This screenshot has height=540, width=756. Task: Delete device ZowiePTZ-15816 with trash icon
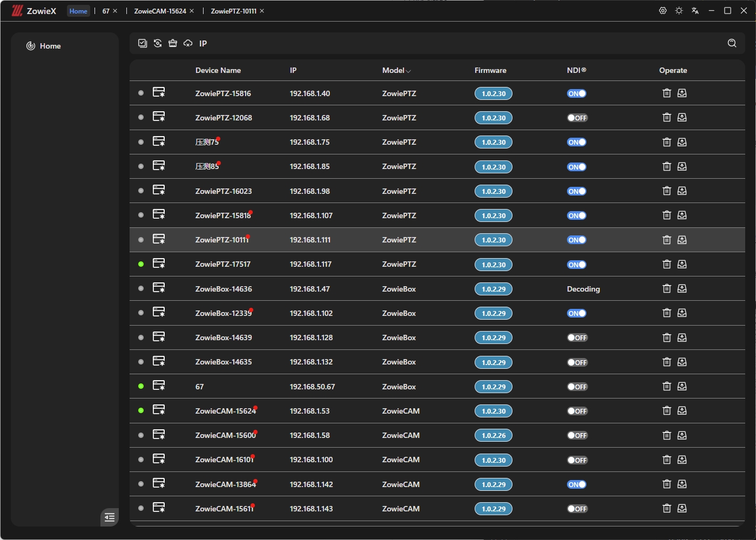(x=666, y=93)
